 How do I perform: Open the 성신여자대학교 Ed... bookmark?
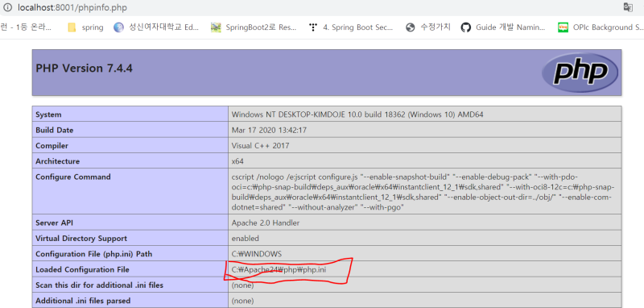(156, 27)
